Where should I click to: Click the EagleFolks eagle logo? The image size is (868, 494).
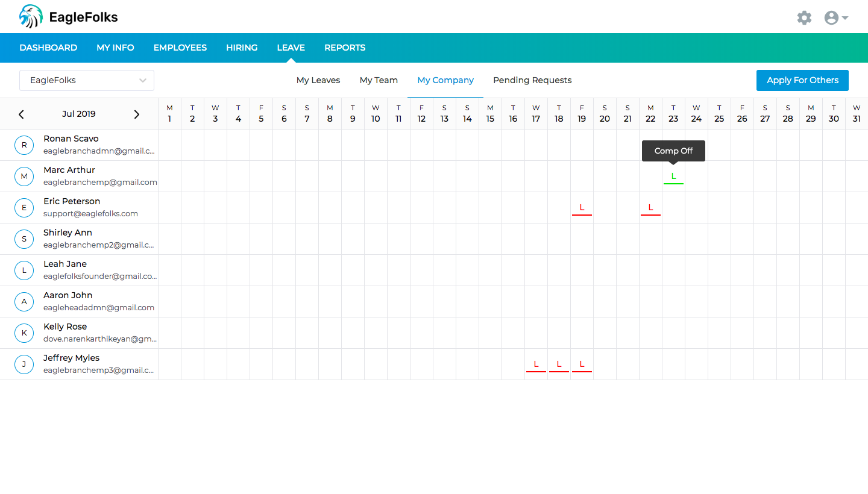[31, 17]
